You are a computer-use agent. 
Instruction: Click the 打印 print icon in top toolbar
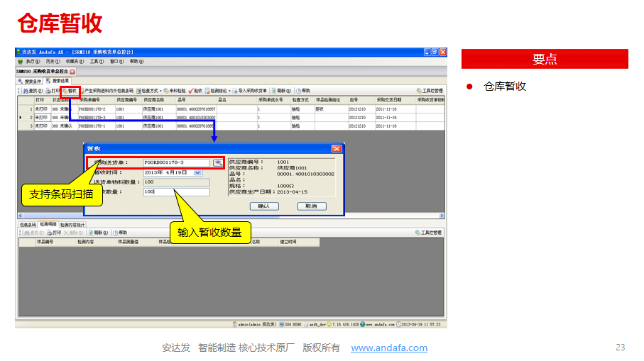(52, 91)
